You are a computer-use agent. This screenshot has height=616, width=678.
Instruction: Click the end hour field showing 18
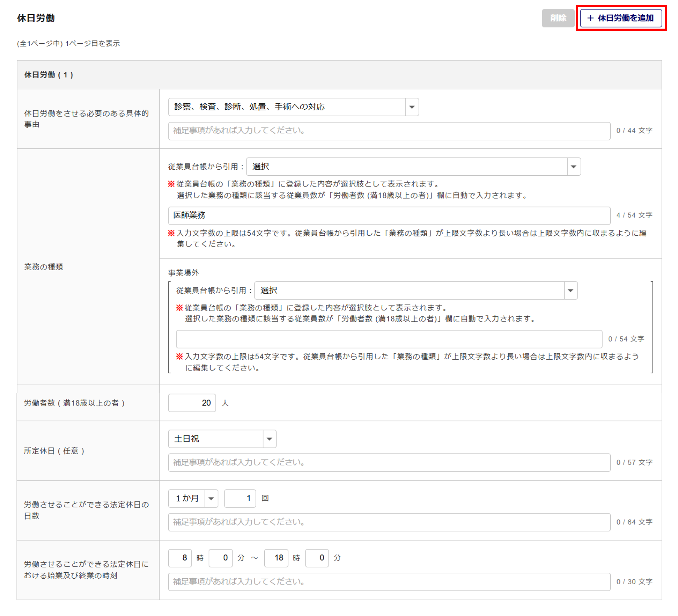[x=276, y=558]
